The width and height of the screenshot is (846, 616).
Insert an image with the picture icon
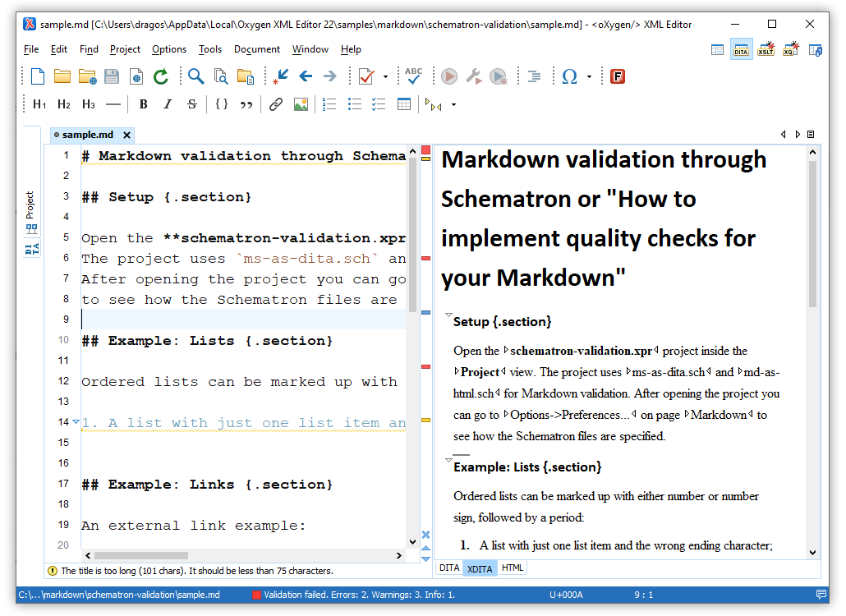point(301,104)
